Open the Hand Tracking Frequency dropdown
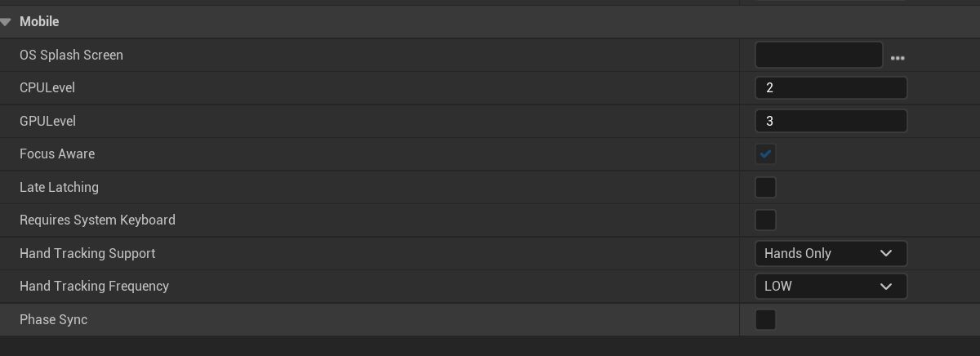980x356 pixels. pyautogui.click(x=830, y=287)
